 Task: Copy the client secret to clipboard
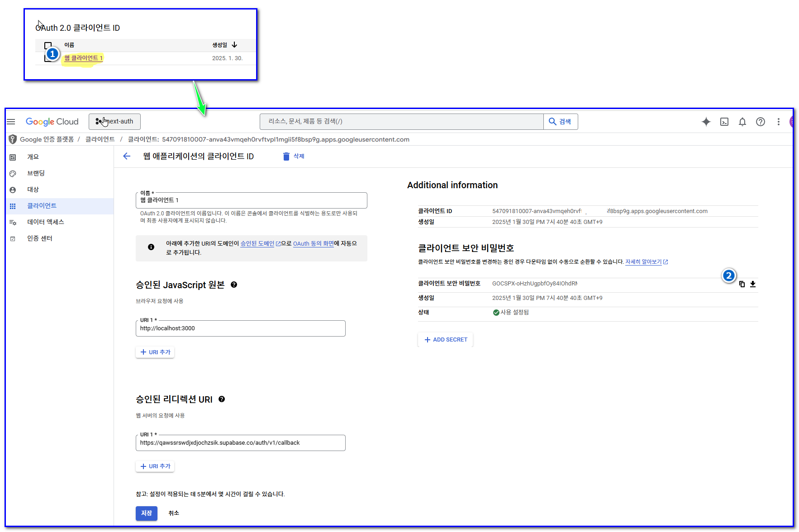(742, 284)
